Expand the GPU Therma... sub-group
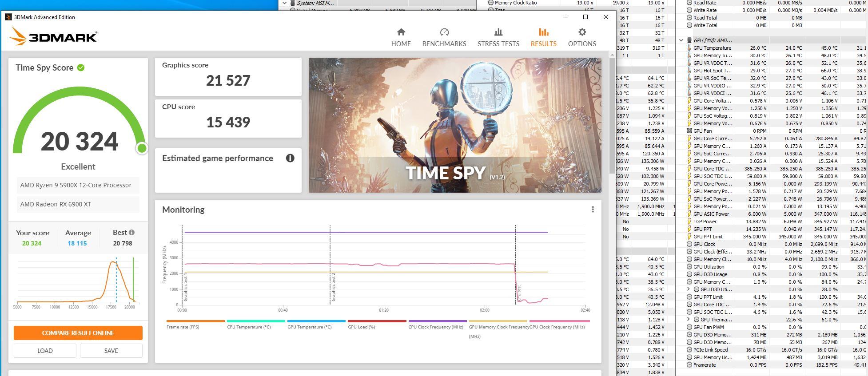Viewport: 868px width, 376px height. pyautogui.click(x=689, y=320)
